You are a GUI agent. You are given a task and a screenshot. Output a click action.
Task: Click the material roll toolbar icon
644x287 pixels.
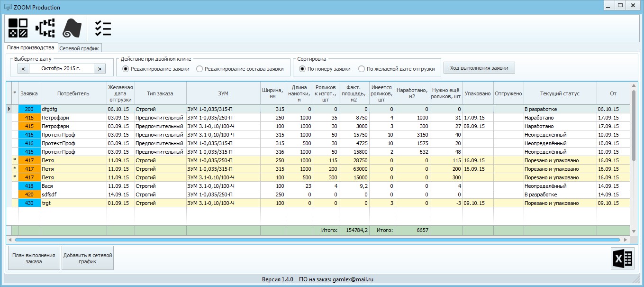tap(72, 28)
